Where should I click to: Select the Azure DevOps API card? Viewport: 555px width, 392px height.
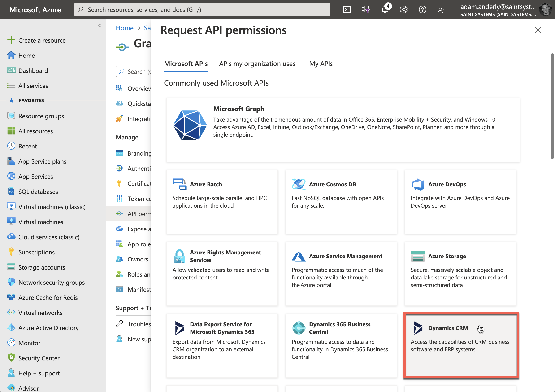tap(460, 202)
